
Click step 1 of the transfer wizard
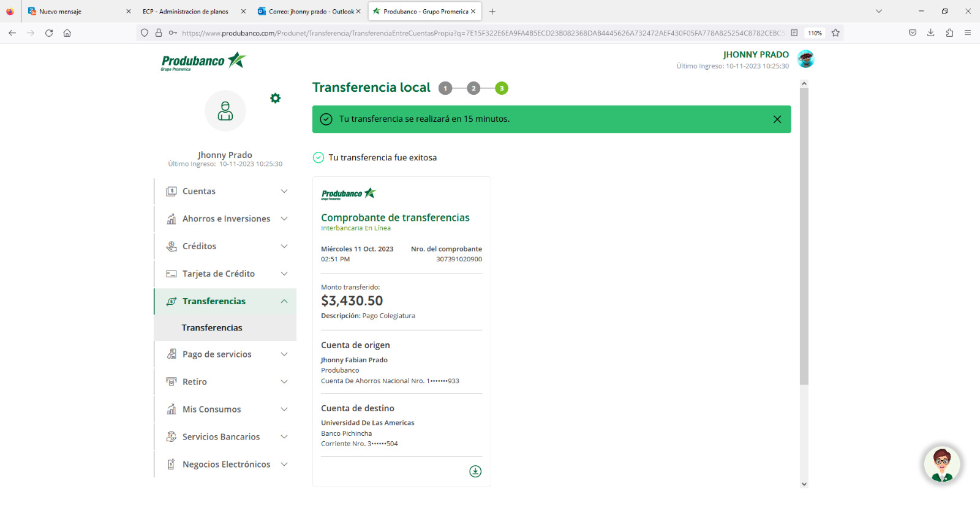click(x=445, y=88)
